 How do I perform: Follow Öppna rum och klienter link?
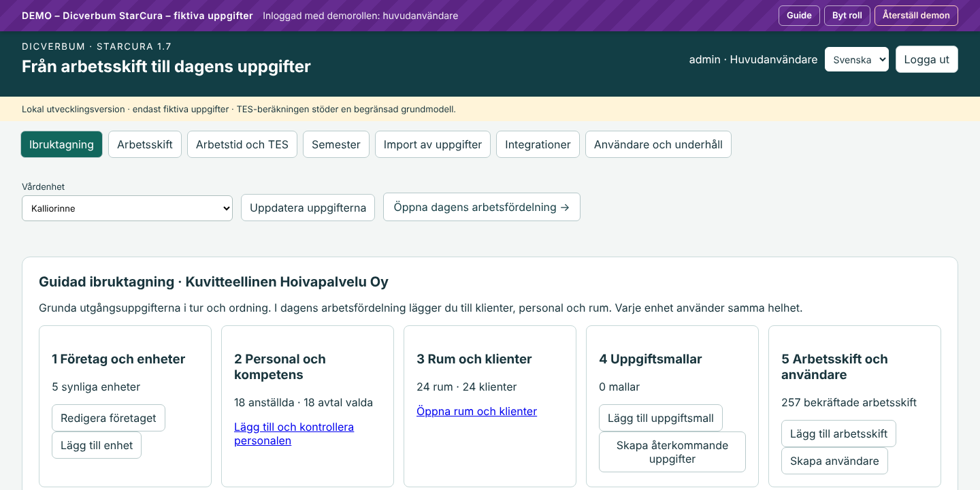(x=476, y=411)
